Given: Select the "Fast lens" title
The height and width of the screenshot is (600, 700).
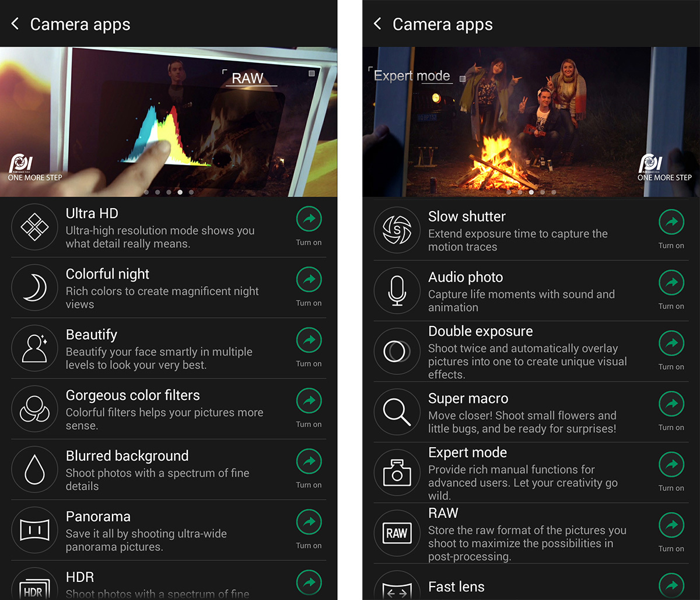Looking at the screenshot, I should [x=456, y=587].
